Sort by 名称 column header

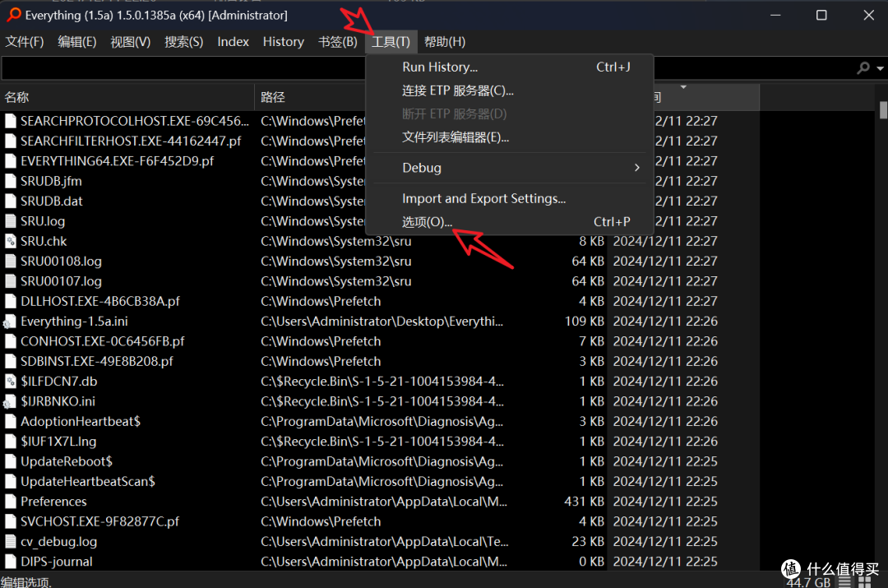pos(127,97)
